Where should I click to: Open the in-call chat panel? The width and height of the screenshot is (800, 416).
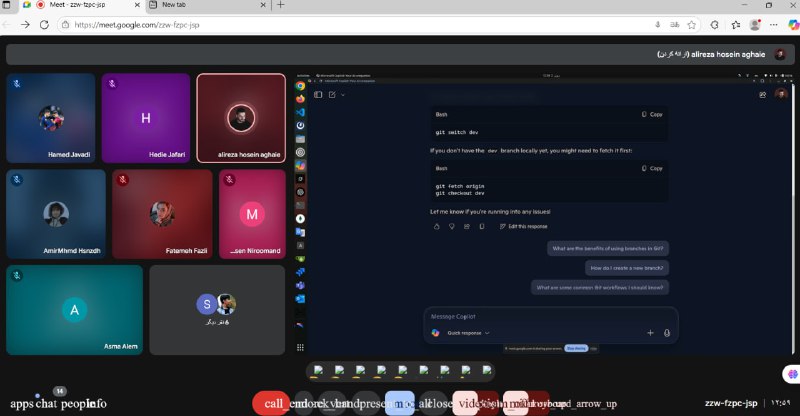[x=46, y=404]
